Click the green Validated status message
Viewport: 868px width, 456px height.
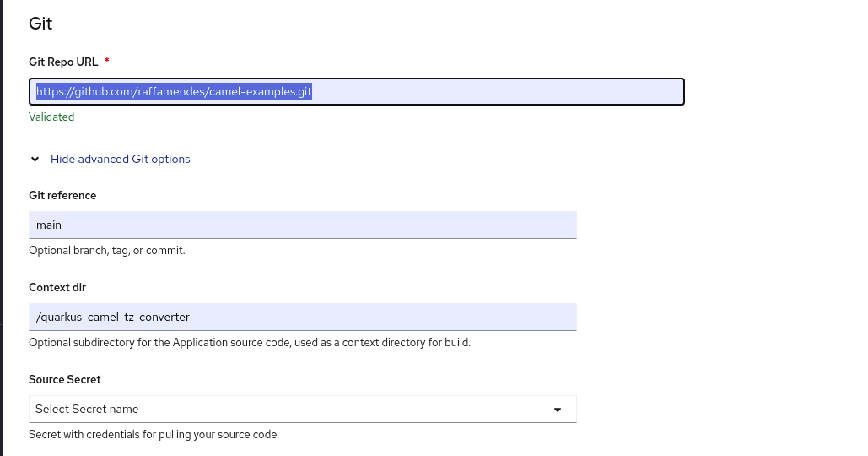coord(51,117)
